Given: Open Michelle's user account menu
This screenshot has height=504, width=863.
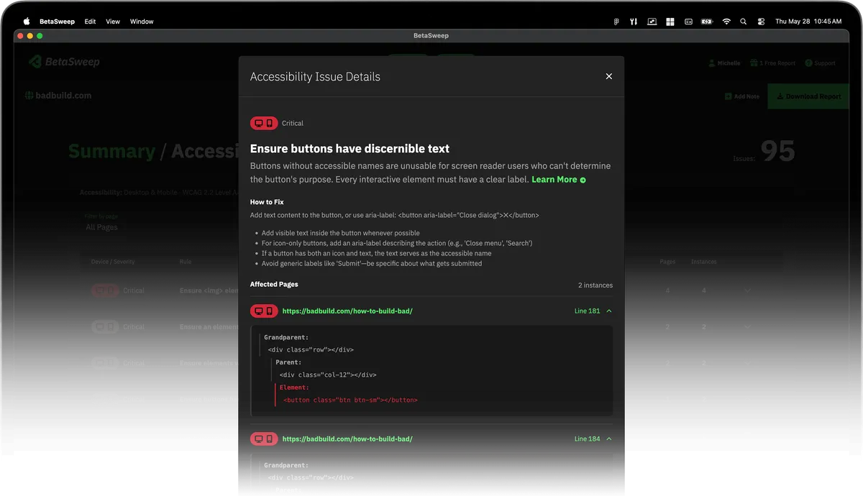Looking at the screenshot, I should tap(724, 63).
